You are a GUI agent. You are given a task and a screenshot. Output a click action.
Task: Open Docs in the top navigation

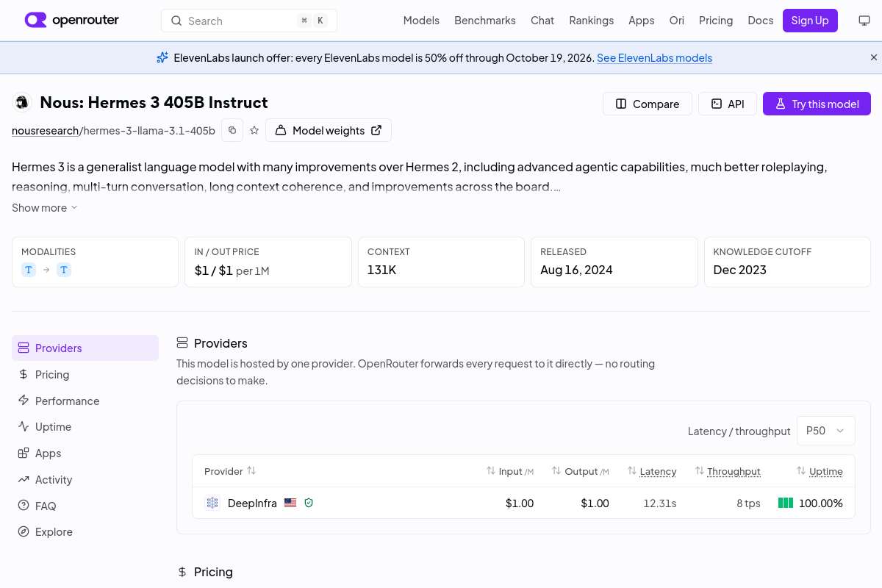761,21
